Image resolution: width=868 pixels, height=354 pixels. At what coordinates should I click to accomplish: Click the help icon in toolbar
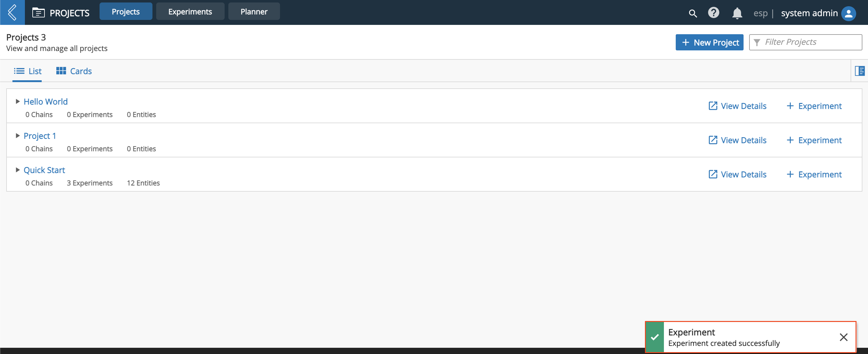[x=714, y=12]
